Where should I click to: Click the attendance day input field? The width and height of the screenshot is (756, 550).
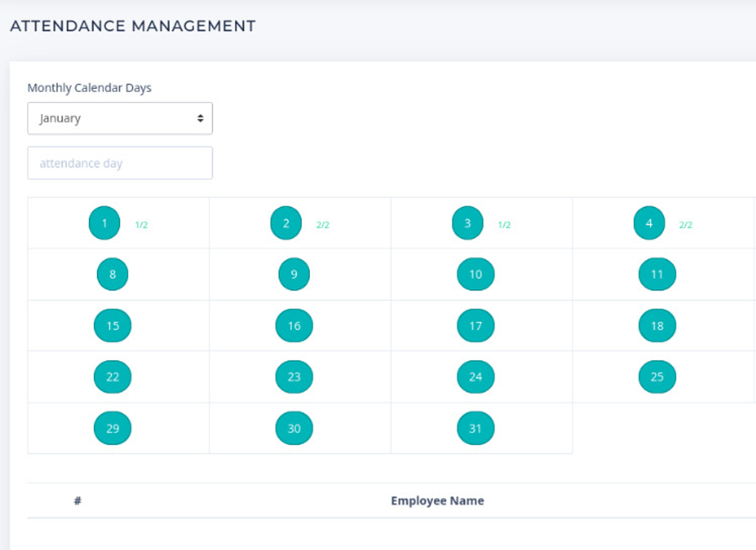tap(119, 163)
